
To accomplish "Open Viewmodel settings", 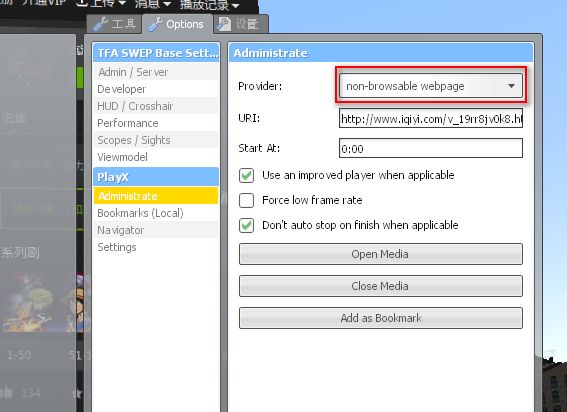I will pyautogui.click(x=156, y=157).
